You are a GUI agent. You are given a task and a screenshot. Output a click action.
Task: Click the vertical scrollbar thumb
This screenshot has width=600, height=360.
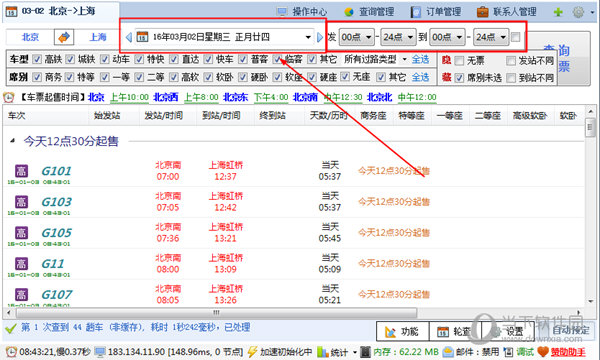590,127
